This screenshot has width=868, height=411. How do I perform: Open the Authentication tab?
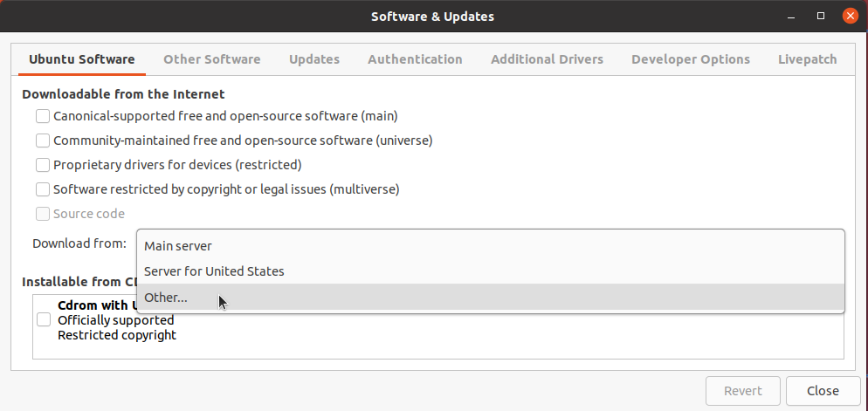[x=415, y=59]
